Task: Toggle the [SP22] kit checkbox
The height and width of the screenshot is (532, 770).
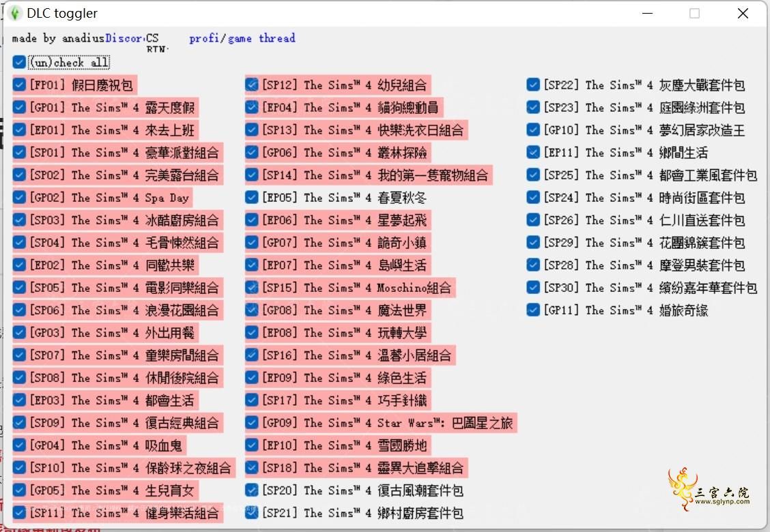Action: pos(533,85)
